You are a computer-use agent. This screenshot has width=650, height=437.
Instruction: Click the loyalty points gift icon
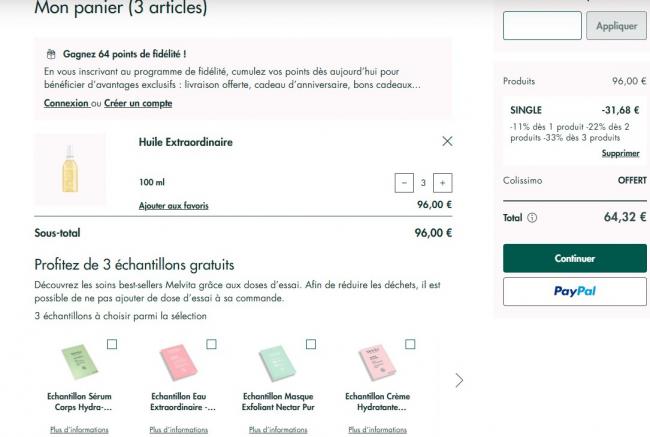click(x=51, y=54)
